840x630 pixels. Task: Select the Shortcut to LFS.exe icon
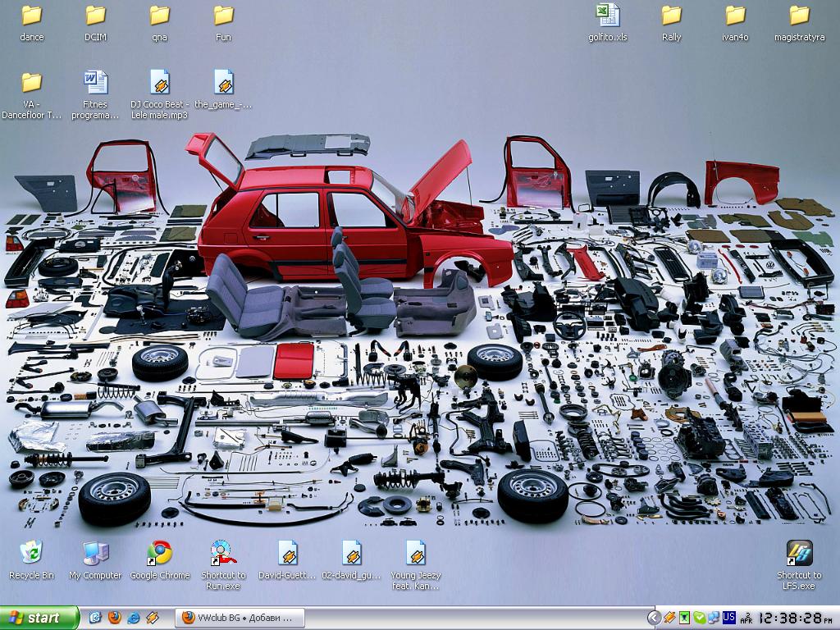click(x=799, y=553)
